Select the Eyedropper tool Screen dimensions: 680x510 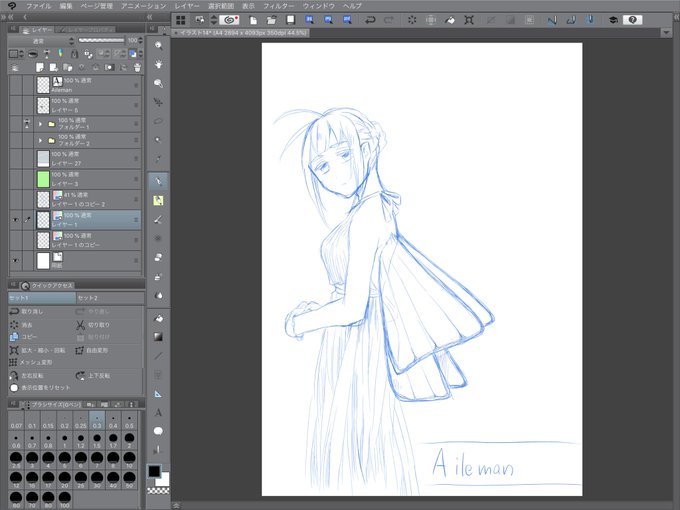(158, 159)
